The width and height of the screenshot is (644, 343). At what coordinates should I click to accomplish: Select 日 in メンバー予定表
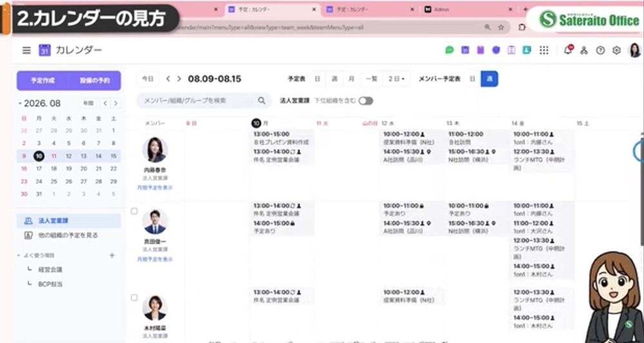pyautogui.click(x=472, y=79)
